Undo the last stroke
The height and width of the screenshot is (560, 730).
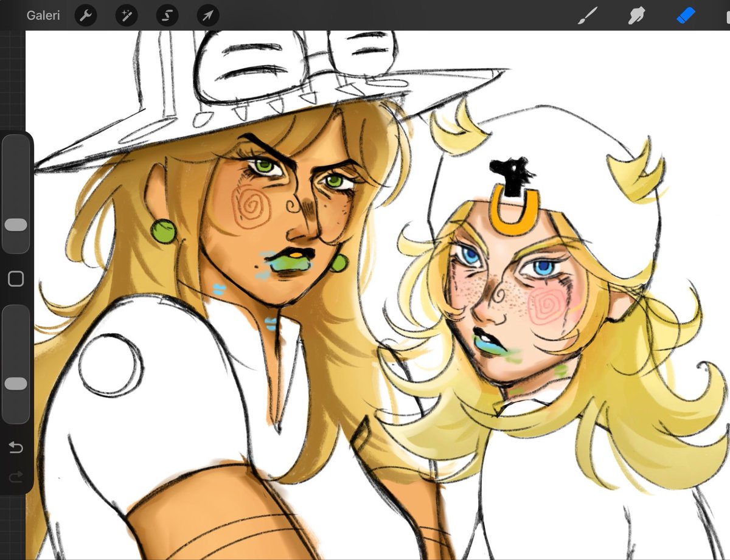(x=16, y=448)
